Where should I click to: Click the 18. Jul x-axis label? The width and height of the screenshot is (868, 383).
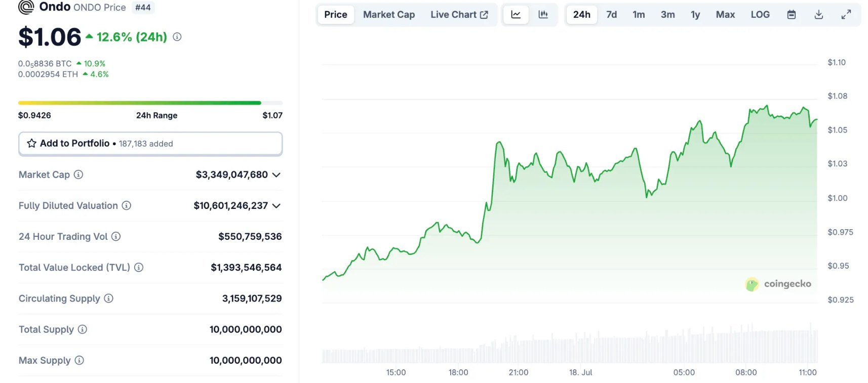tap(581, 372)
